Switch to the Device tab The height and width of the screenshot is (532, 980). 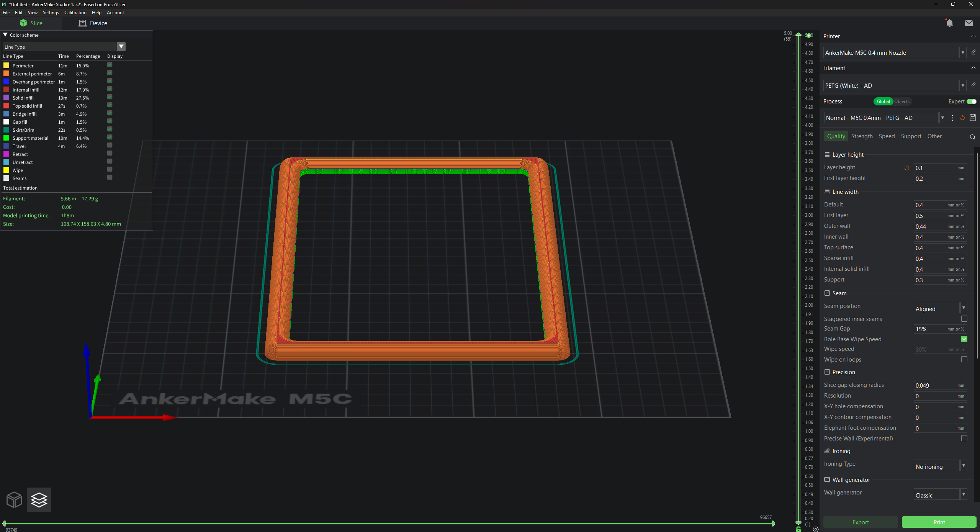tap(93, 23)
